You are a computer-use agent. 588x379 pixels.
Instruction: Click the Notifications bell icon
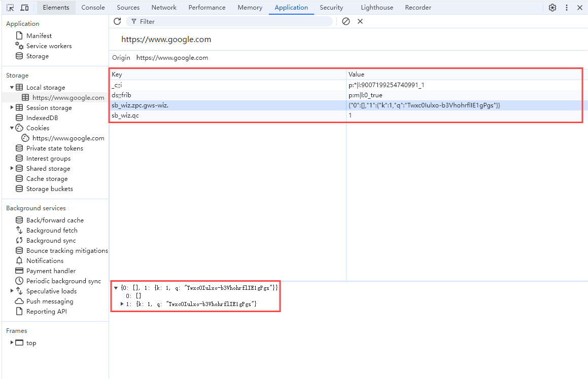click(x=19, y=260)
